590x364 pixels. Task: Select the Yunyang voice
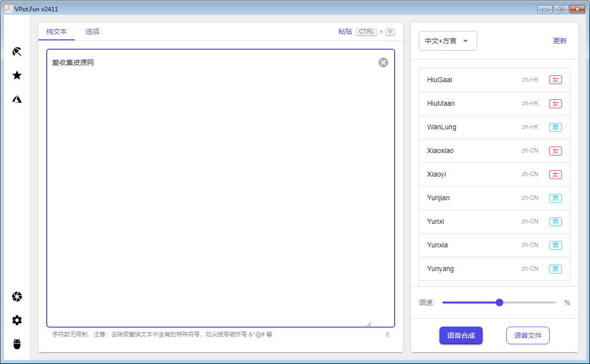pyautogui.click(x=495, y=269)
